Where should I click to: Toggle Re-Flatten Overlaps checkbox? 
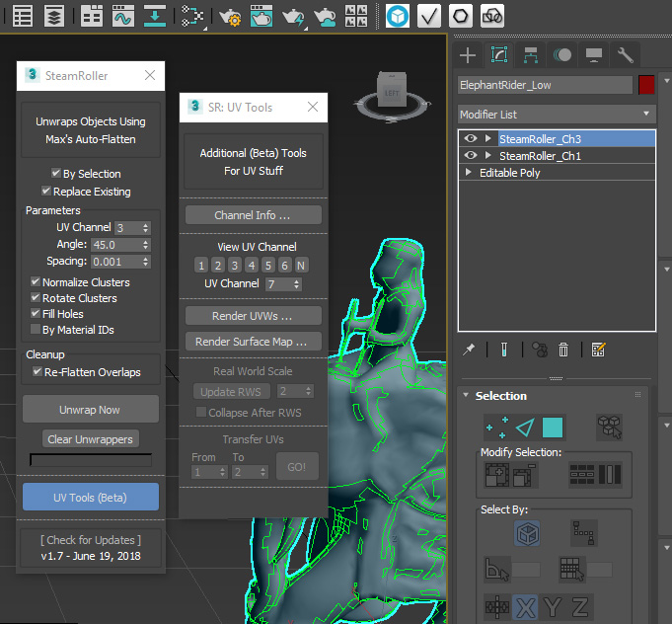point(37,372)
